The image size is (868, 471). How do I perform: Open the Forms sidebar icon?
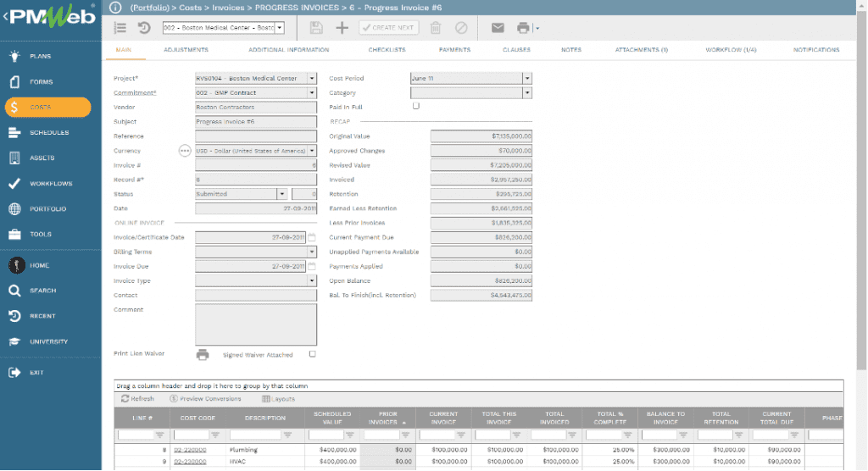pyautogui.click(x=15, y=81)
